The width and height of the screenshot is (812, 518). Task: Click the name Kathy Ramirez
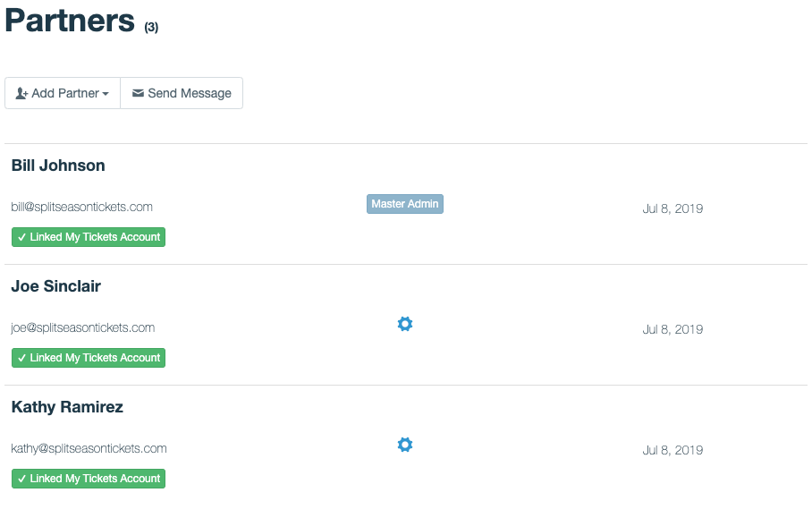click(67, 407)
